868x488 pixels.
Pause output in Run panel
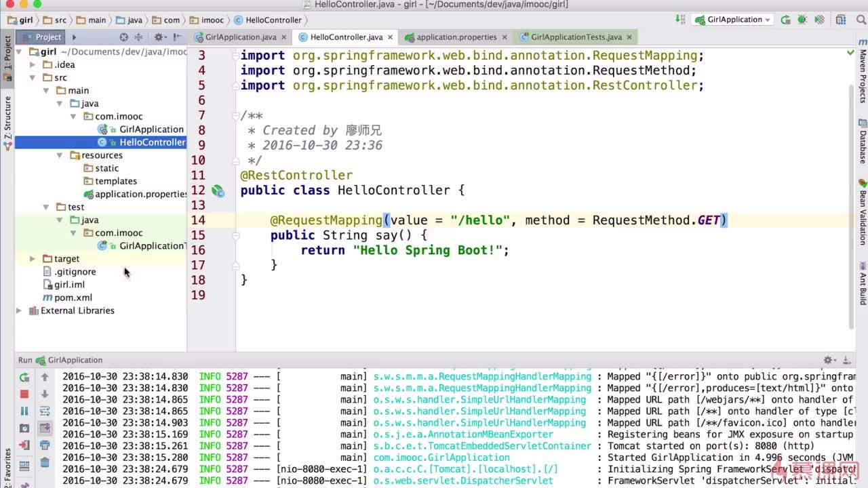click(24, 411)
